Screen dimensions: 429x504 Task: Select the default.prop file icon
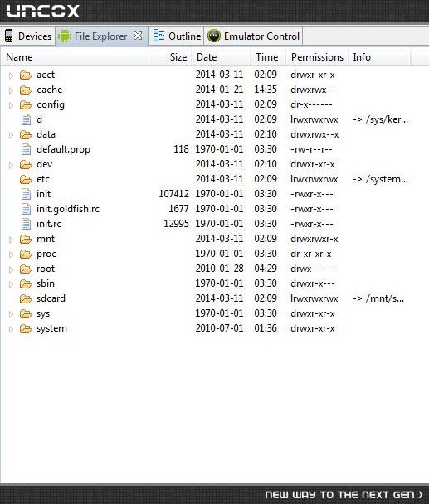(26, 149)
